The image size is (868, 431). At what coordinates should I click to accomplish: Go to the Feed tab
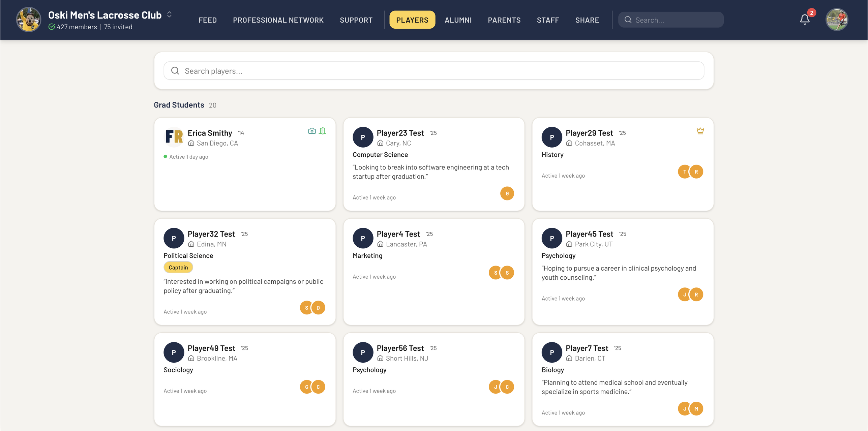(x=207, y=20)
